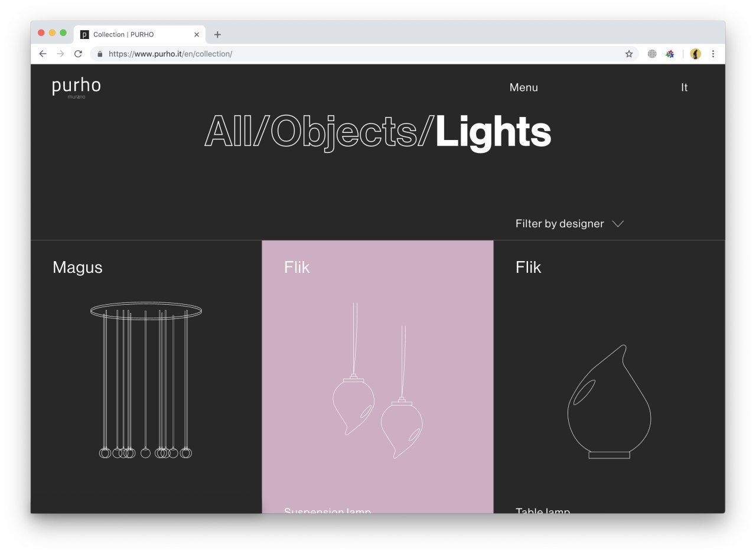
Task: Open the Magus product title
Action: tap(77, 268)
